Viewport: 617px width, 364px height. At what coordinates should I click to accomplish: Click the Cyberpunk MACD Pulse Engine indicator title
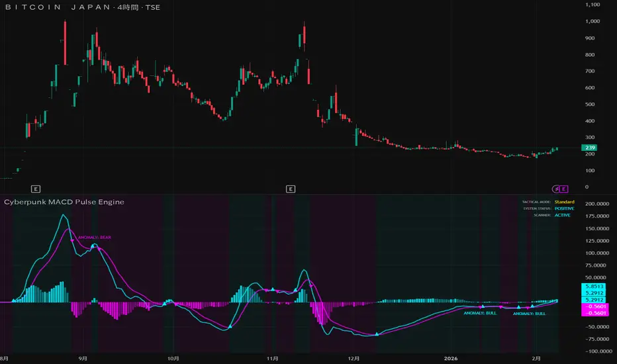tap(64, 202)
